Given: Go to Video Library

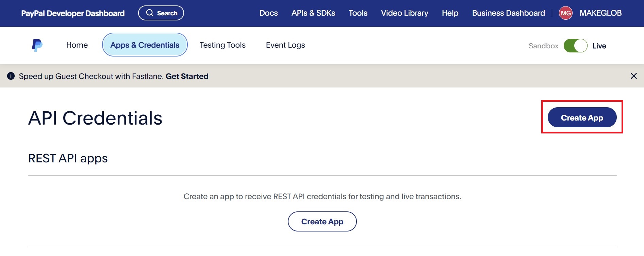Looking at the screenshot, I should (404, 13).
